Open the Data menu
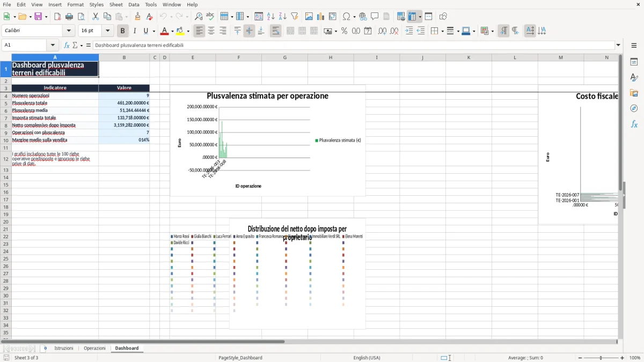644x362 pixels. pyautogui.click(x=134, y=4)
